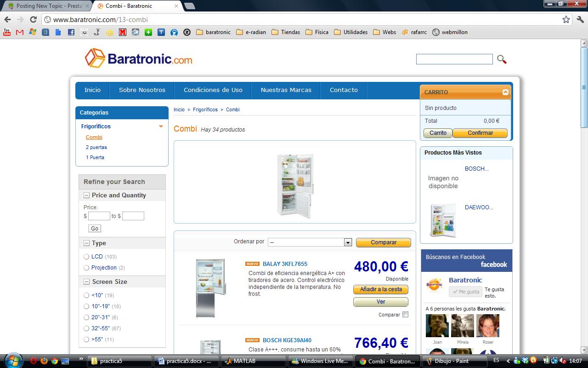Click the page vertical scrollbar thumb
Viewport: 588px width, 368px height.
click(584, 87)
